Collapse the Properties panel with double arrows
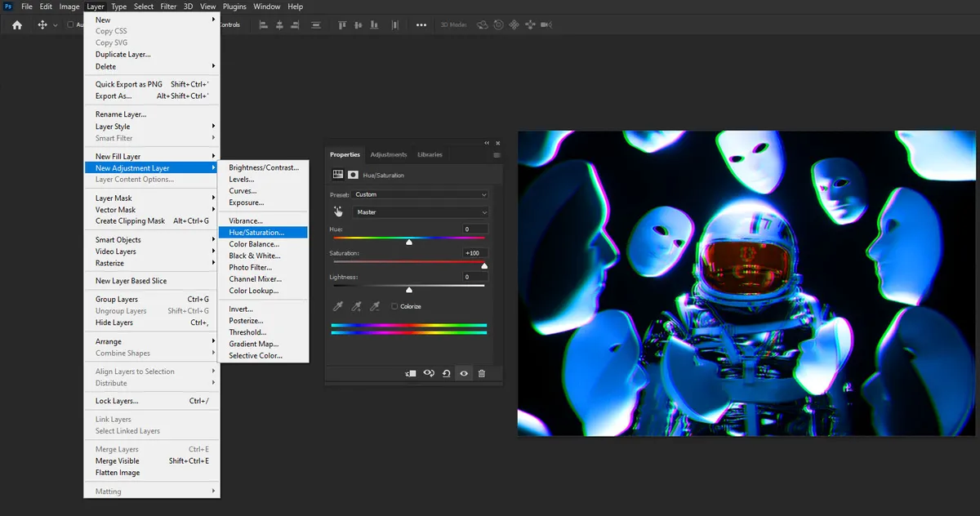This screenshot has height=516, width=980. 488,142
